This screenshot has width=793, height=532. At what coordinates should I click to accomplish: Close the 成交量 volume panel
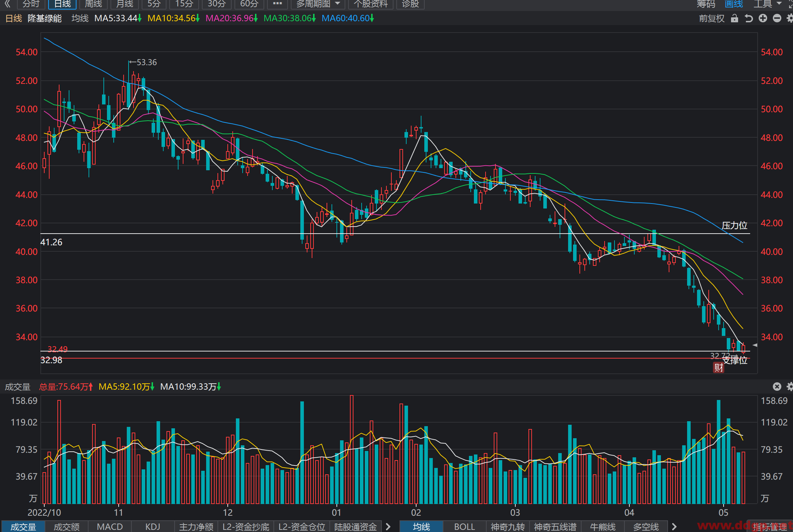click(x=777, y=387)
